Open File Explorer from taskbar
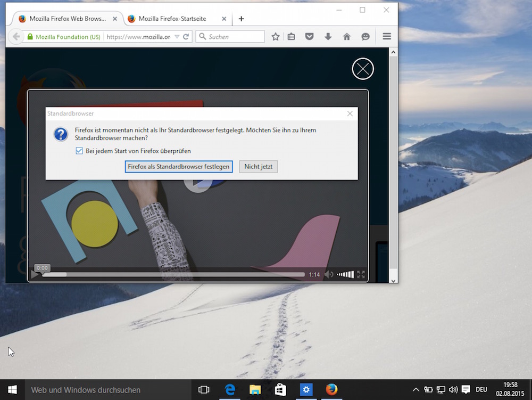 click(255, 390)
